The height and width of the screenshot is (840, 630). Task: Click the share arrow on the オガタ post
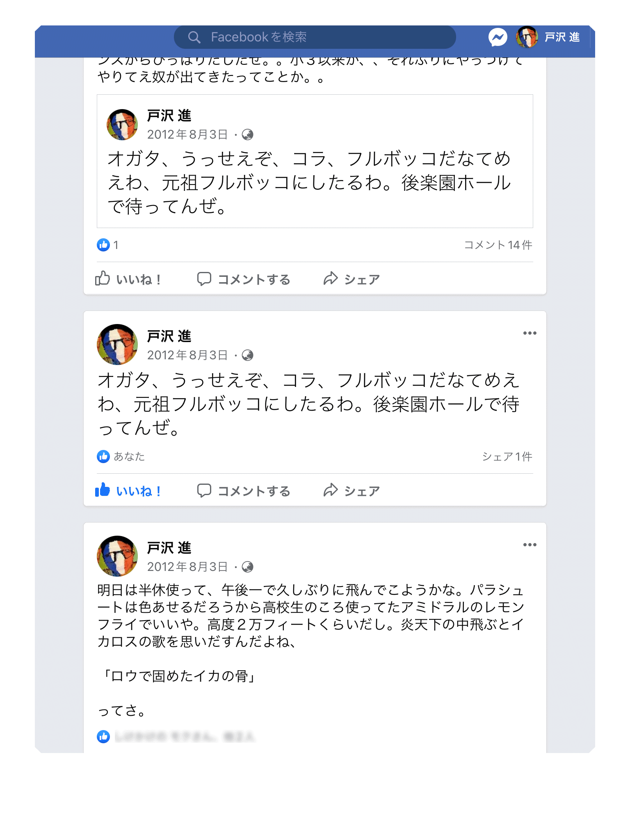pos(331,490)
